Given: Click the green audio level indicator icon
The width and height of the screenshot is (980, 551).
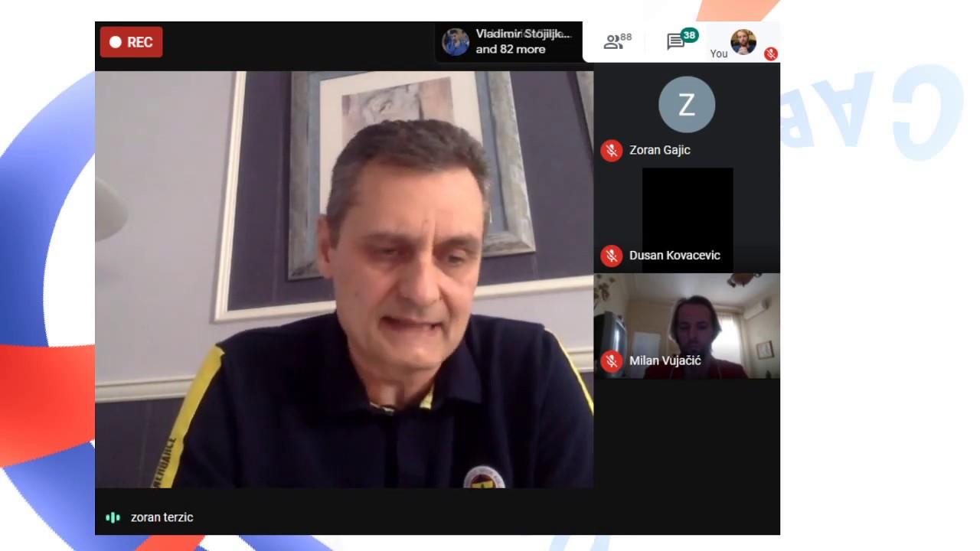Looking at the screenshot, I should 113,517.
